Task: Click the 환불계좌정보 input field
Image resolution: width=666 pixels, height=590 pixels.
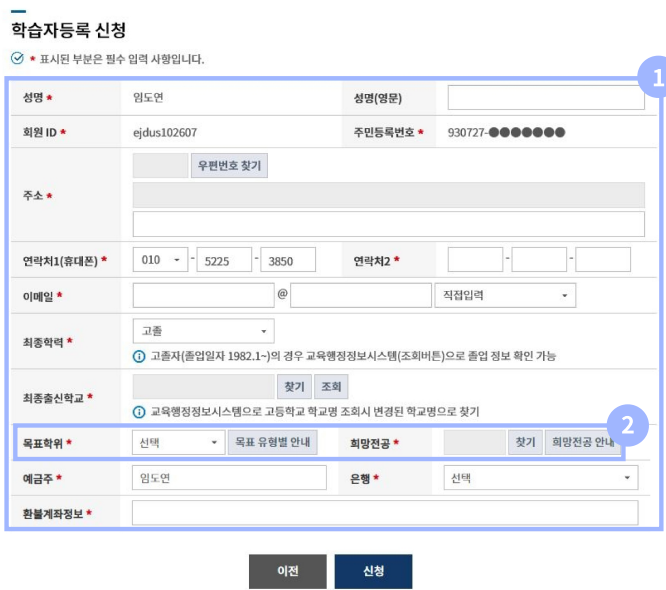Action: pyautogui.click(x=384, y=513)
